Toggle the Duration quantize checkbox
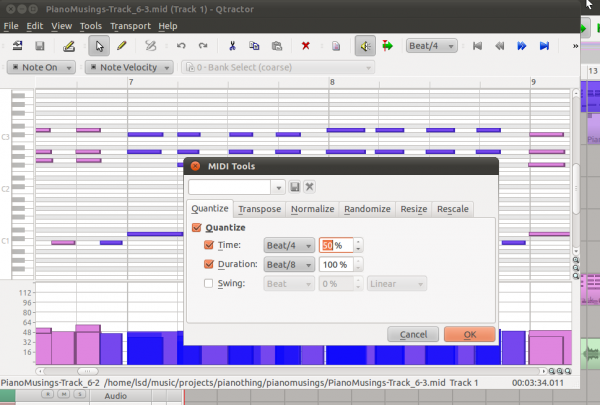 pos(209,264)
